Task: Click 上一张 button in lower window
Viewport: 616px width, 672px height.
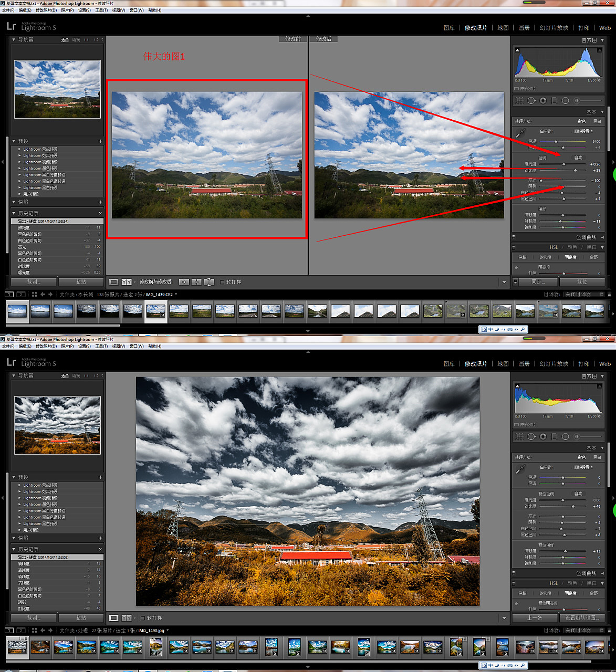Action: coord(535,618)
